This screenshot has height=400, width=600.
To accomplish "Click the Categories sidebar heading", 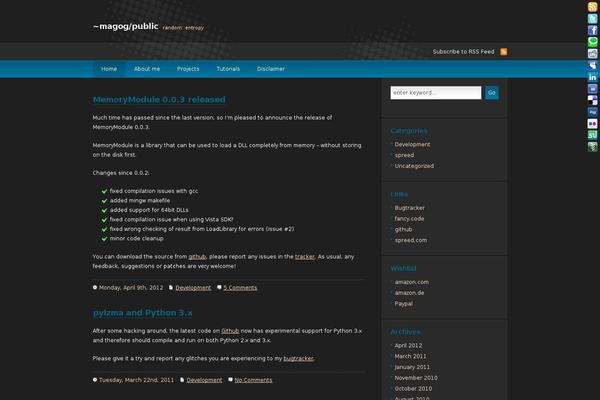I will [409, 131].
